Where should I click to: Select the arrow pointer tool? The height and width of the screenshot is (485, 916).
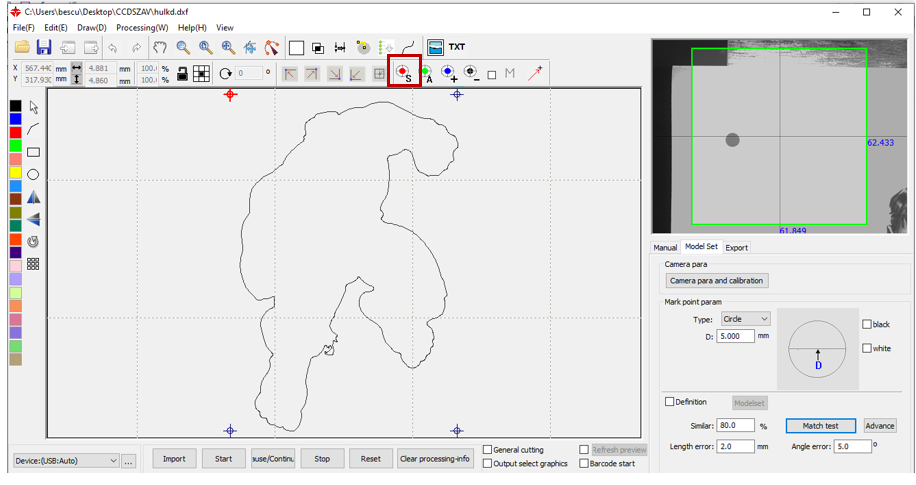point(33,108)
